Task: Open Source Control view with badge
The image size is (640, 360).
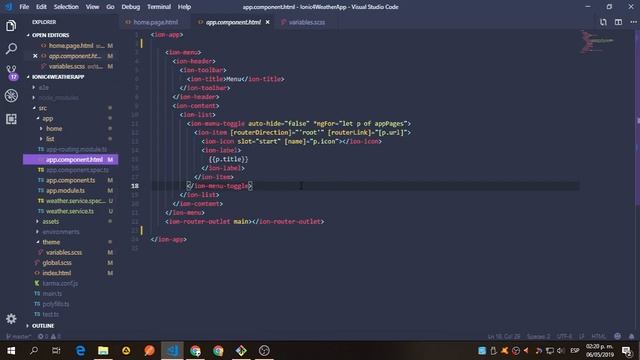Action: pyautogui.click(x=12, y=72)
